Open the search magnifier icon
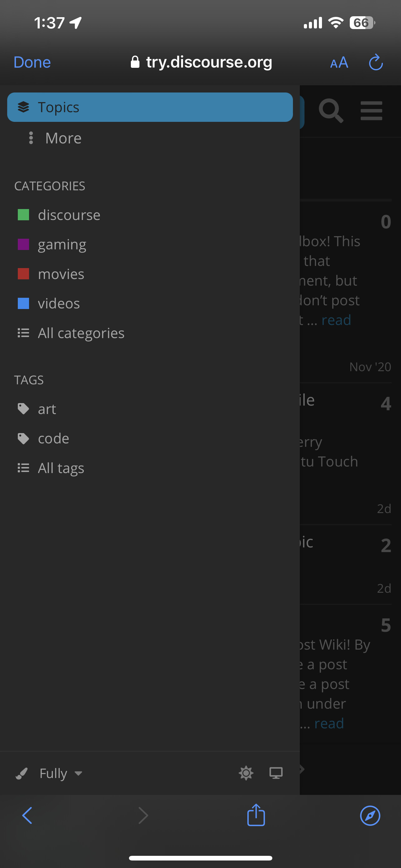Screen dimensions: 401x868 pos(331,110)
